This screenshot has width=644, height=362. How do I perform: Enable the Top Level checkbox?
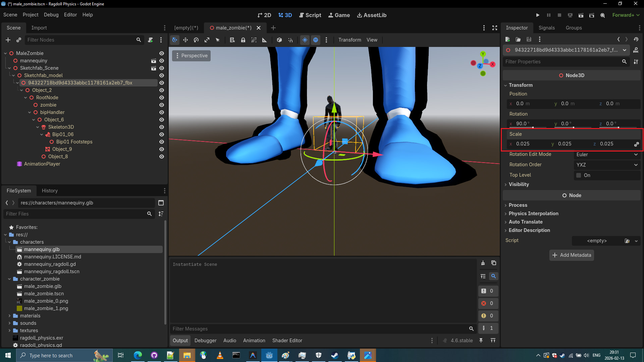[579, 175]
